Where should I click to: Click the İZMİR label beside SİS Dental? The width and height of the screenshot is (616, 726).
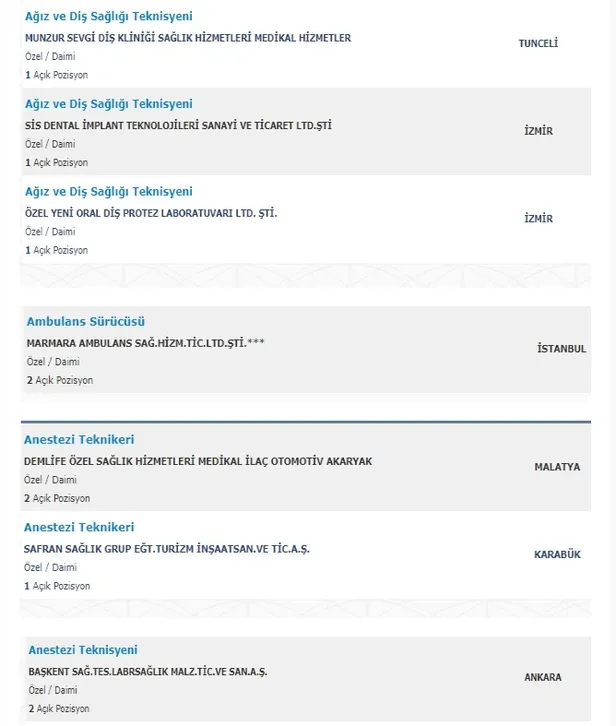click(x=538, y=131)
